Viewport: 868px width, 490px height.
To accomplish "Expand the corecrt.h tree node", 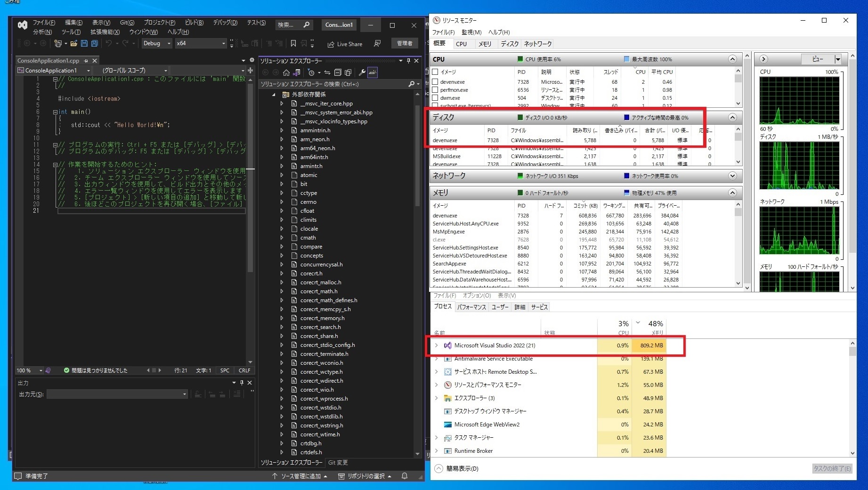I will pos(282,273).
